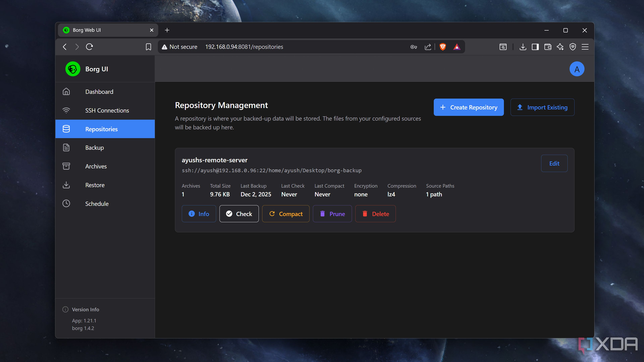Click the Create Repository button
The width and height of the screenshot is (644, 362).
click(469, 107)
